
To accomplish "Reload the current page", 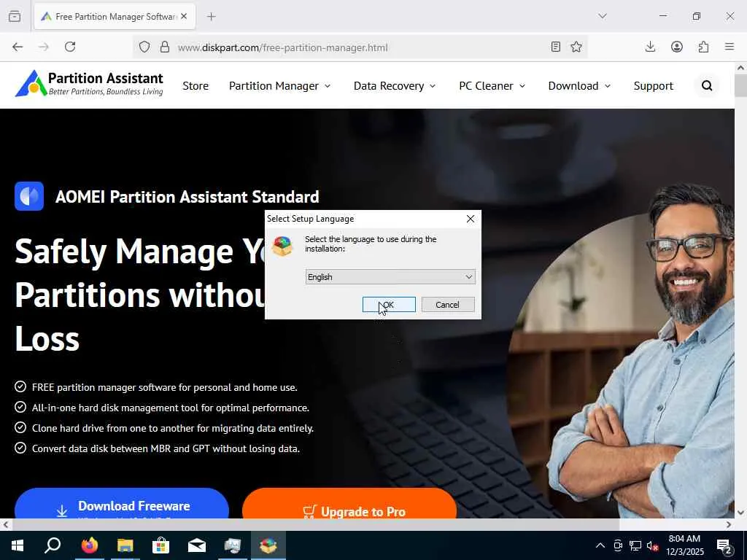I will coord(70,47).
